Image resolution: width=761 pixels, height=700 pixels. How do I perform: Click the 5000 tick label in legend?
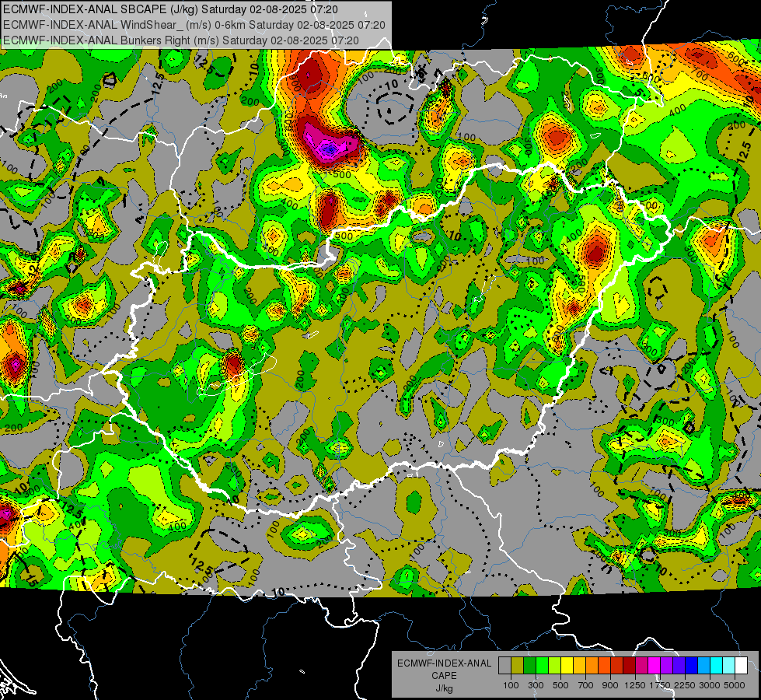pos(735,685)
